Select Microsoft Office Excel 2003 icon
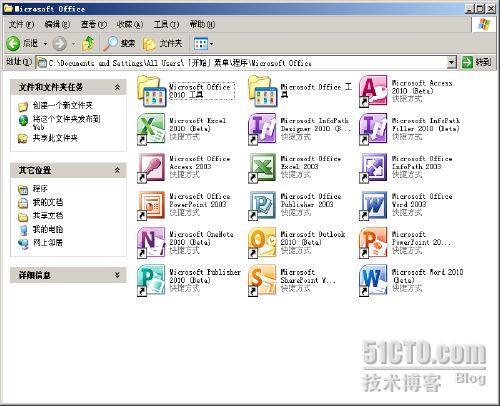The height and width of the screenshot is (406, 500). click(262, 167)
